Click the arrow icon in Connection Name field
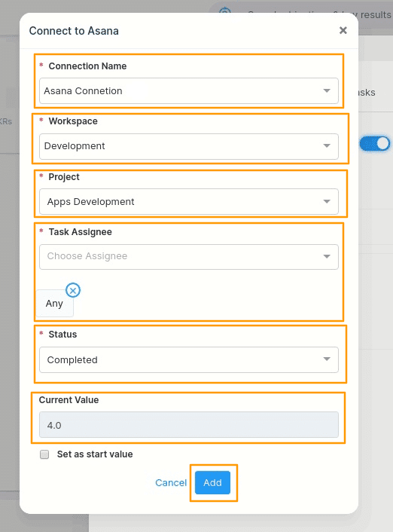 tap(327, 91)
